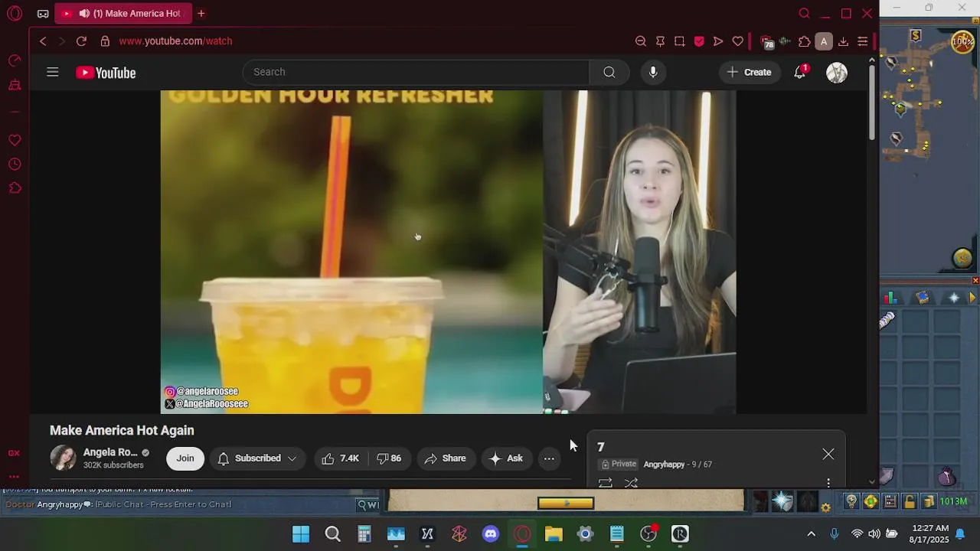Click the game gold progress bar
Viewport: 980px width, 551px height.
[566, 503]
